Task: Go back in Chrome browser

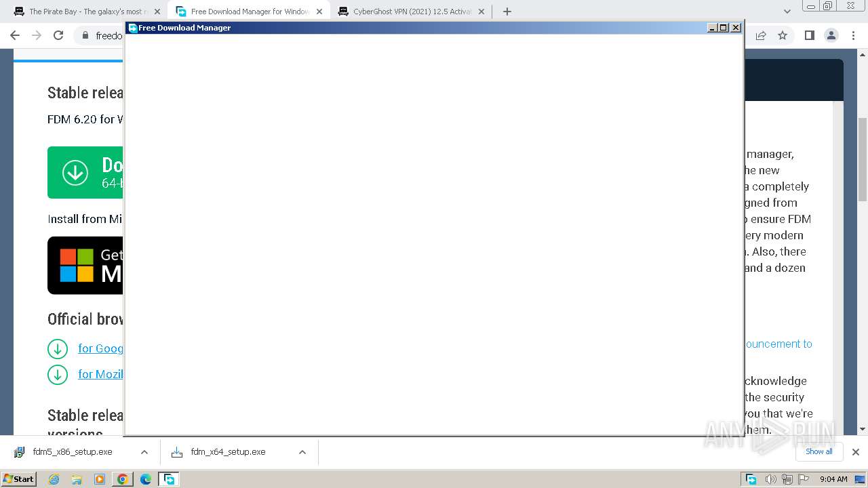Action: tap(15, 35)
